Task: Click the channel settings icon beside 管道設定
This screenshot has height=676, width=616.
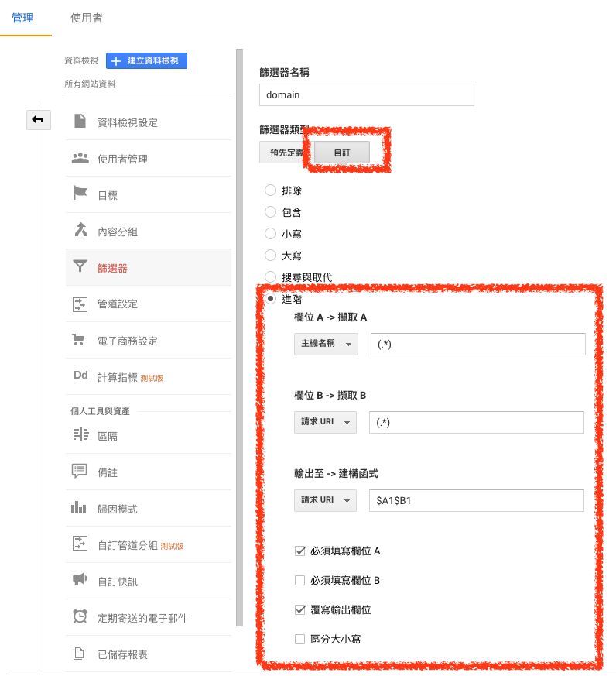Action: click(80, 304)
